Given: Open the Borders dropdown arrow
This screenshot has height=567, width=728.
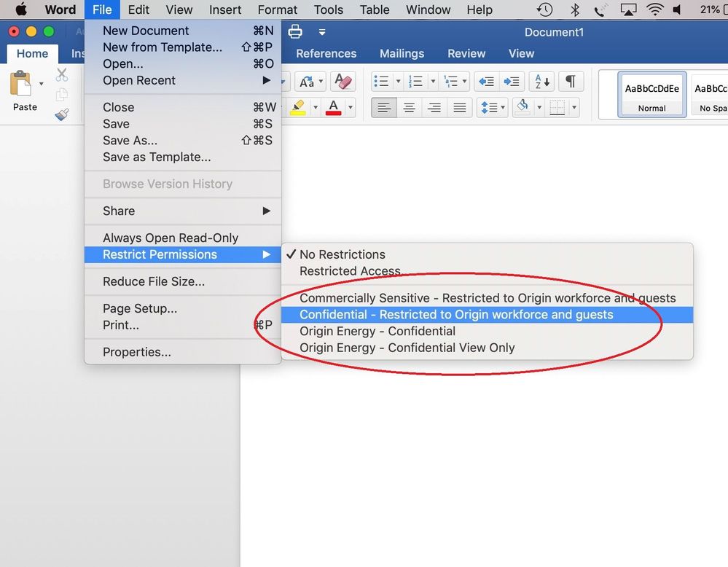Looking at the screenshot, I should (x=574, y=108).
